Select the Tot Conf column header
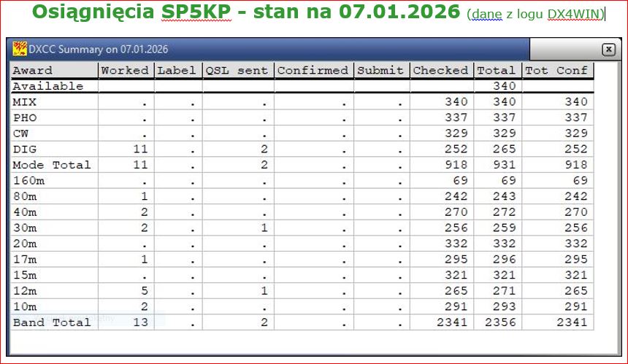The image size is (628, 364). [556, 71]
